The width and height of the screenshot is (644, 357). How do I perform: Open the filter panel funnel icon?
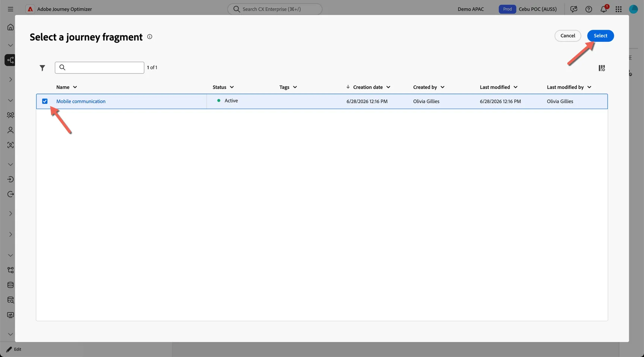click(42, 68)
